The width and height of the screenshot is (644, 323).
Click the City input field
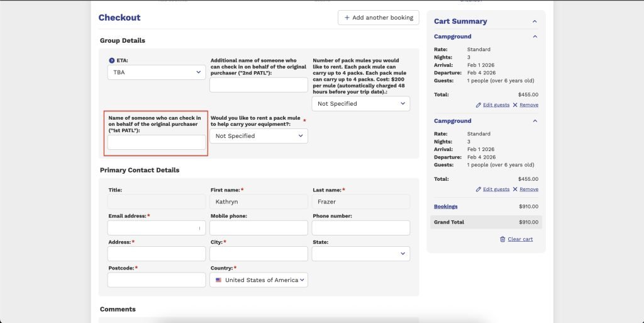coord(258,254)
